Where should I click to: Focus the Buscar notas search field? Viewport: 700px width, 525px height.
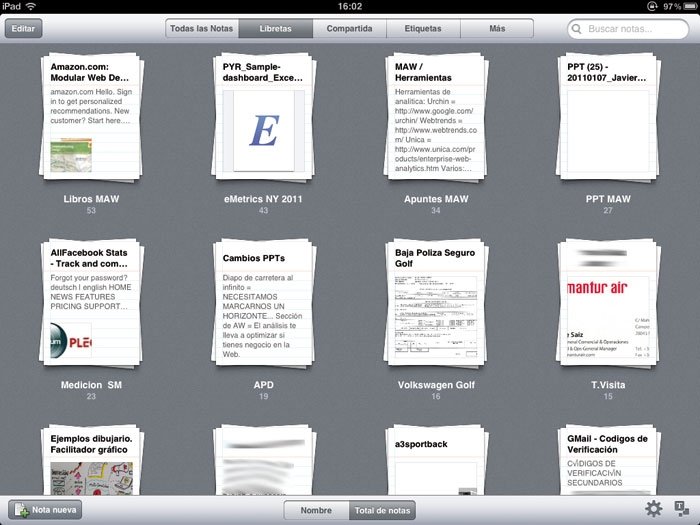(628, 29)
